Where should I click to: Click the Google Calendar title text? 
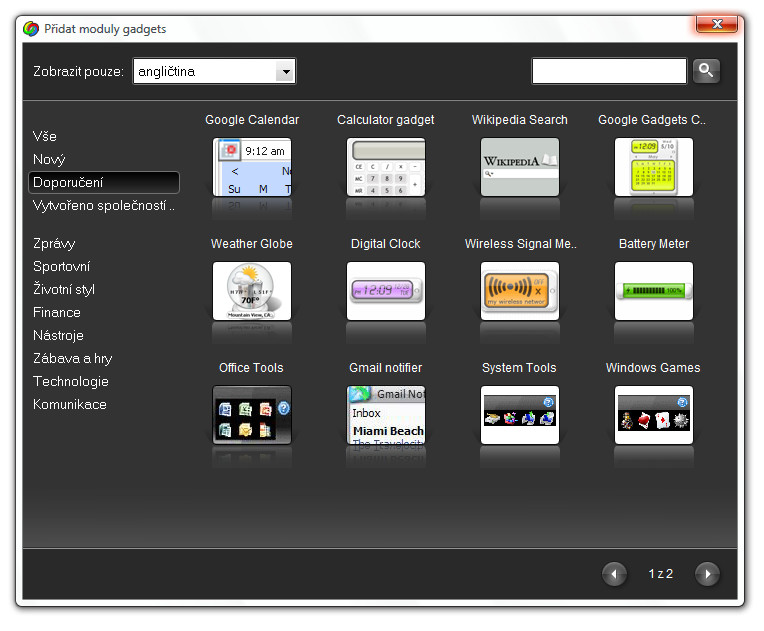pyautogui.click(x=252, y=120)
